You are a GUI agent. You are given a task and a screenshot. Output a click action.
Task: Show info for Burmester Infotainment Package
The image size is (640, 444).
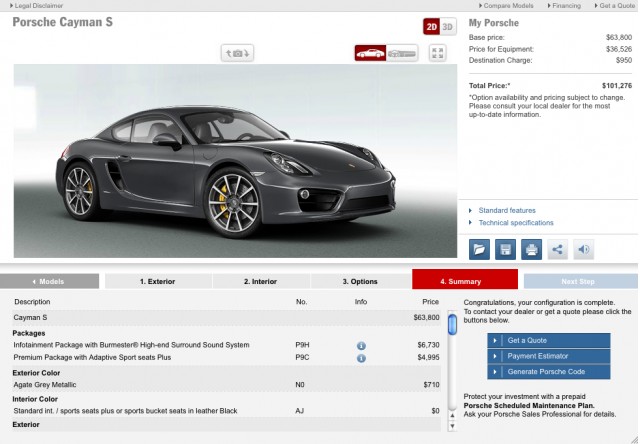click(x=361, y=345)
